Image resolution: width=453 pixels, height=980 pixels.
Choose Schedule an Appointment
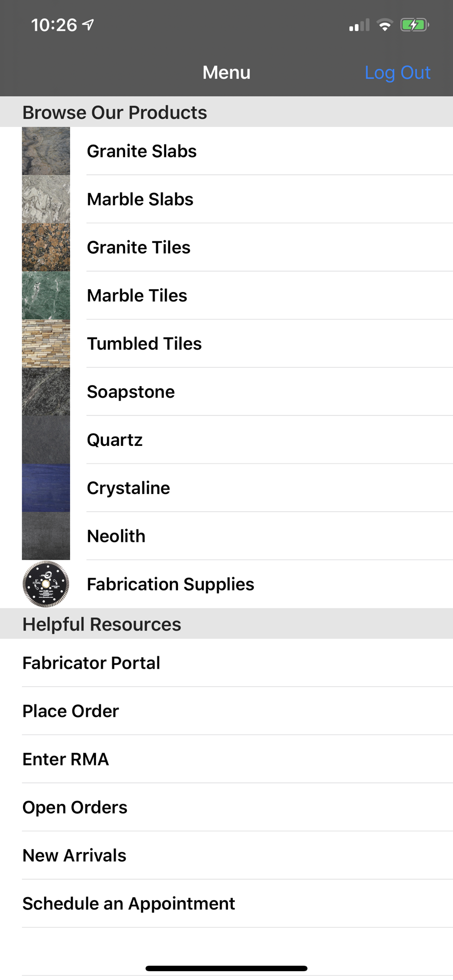click(x=129, y=904)
